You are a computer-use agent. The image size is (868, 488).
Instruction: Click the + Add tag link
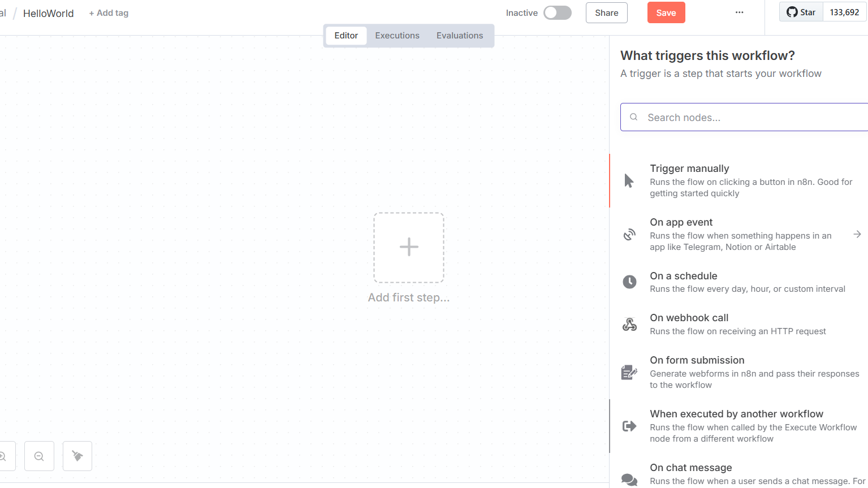pyautogui.click(x=109, y=13)
